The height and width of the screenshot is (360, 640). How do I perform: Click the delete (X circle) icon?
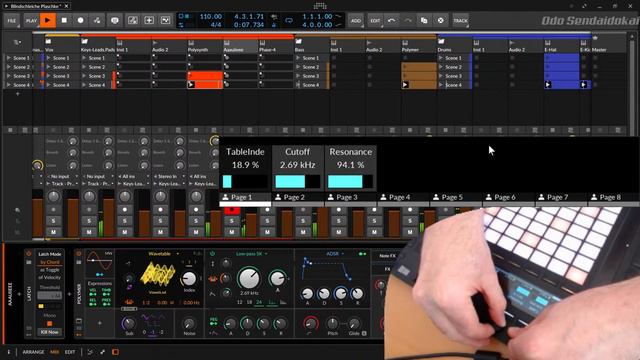click(440, 20)
